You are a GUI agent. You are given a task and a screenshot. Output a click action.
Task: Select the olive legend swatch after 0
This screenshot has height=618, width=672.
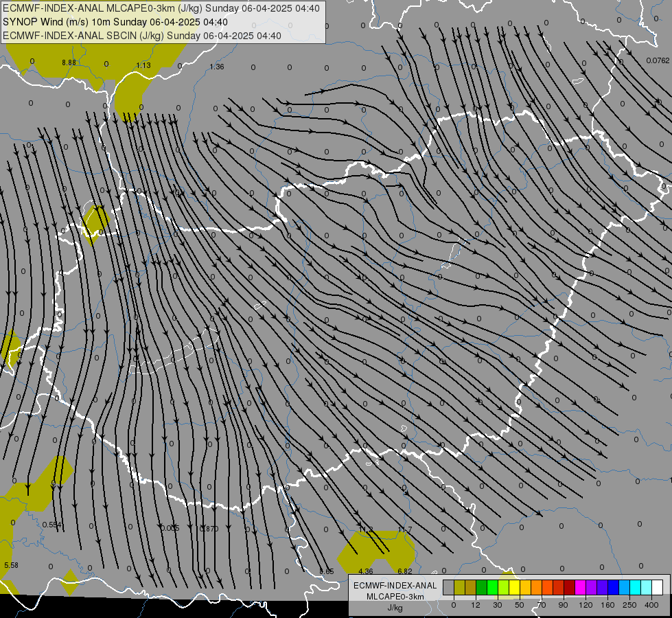[459, 587]
